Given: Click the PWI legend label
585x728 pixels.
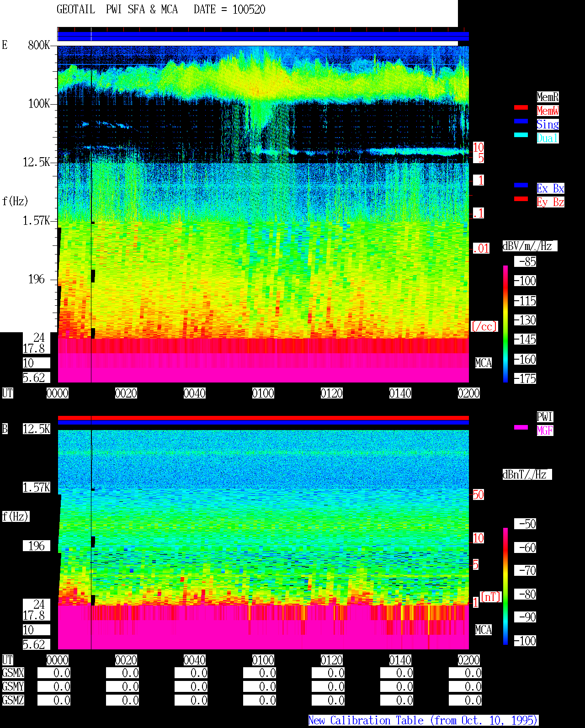Looking at the screenshot, I should 545,417.
